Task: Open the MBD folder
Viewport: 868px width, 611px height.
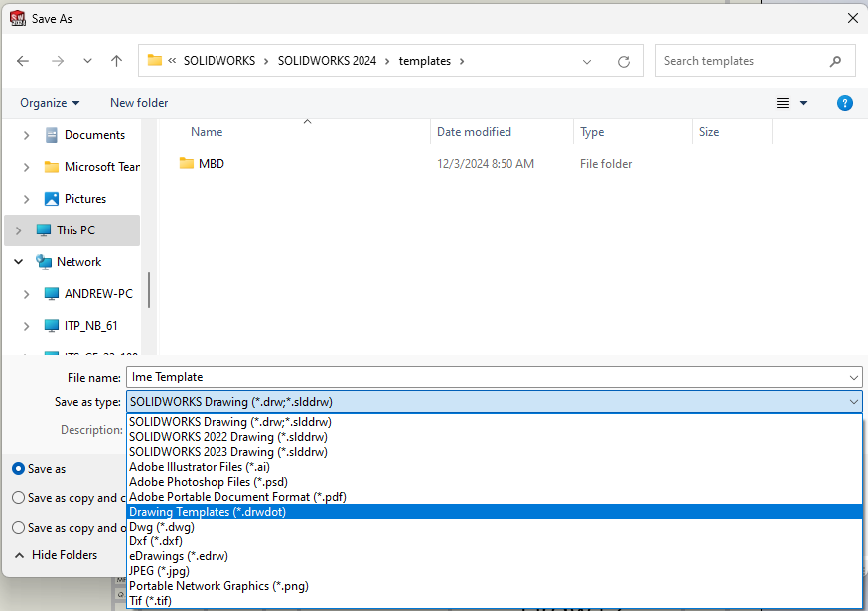Action: coord(207,163)
